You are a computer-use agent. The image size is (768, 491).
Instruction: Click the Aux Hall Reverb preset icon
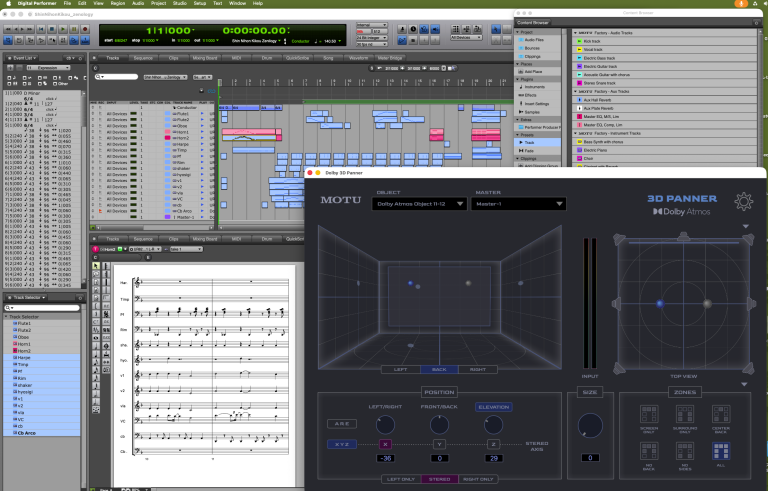click(579, 100)
